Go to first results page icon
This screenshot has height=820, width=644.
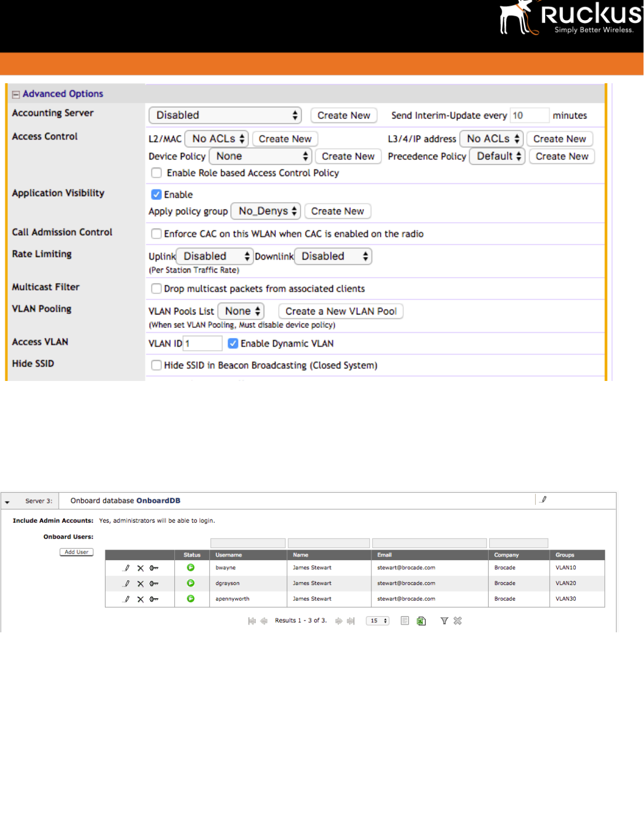click(x=252, y=621)
